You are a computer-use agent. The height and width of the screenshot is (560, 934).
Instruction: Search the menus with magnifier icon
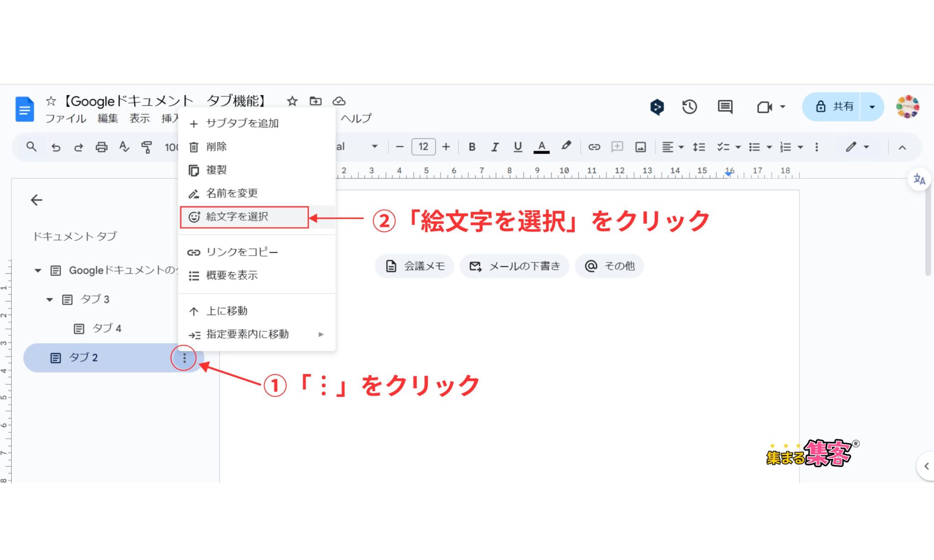[31, 147]
